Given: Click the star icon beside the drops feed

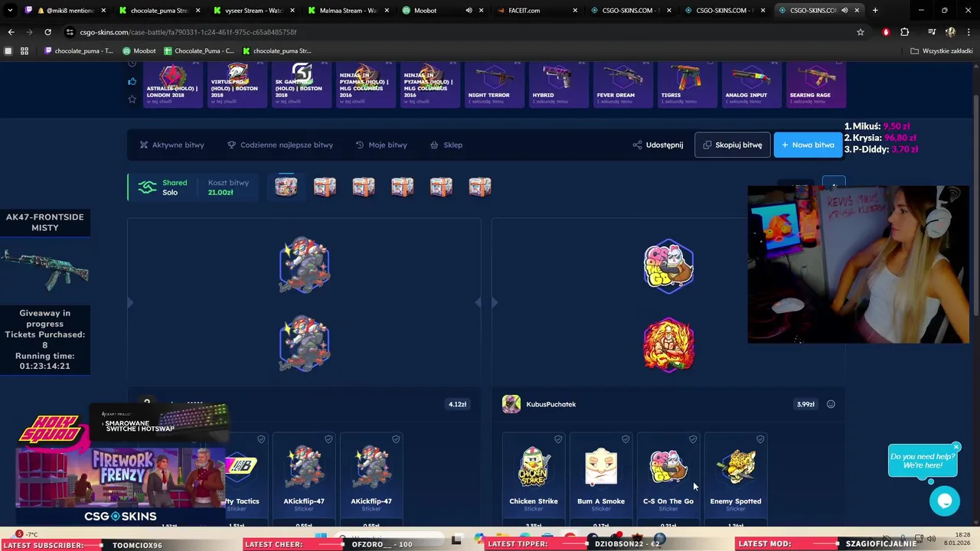Looking at the screenshot, I should (x=132, y=99).
